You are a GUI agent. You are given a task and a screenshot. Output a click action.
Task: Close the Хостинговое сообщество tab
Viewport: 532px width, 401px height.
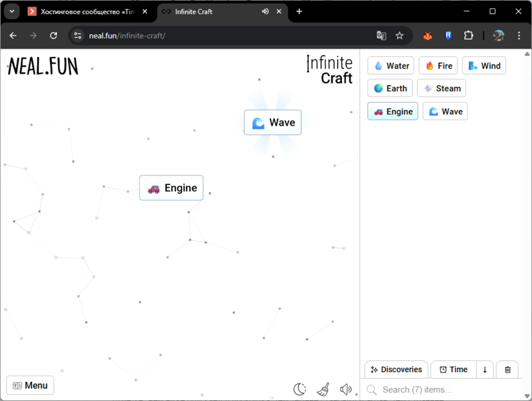coord(145,12)
